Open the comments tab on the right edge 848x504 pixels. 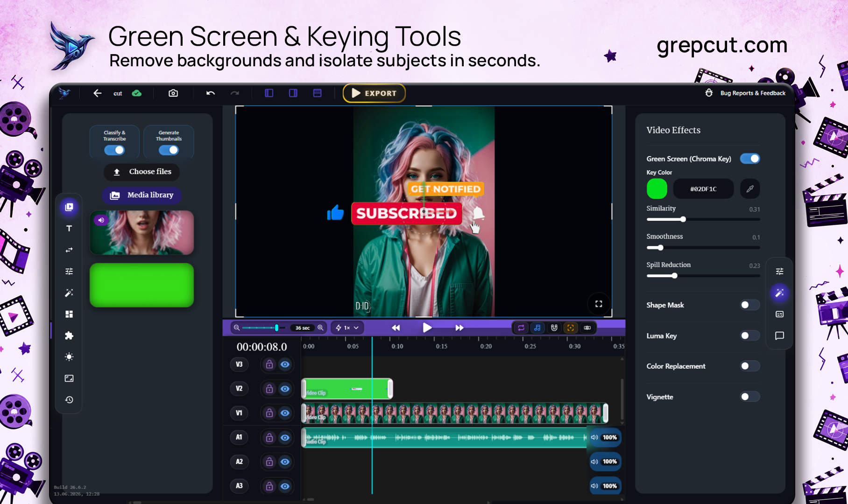tap(780, 336)
